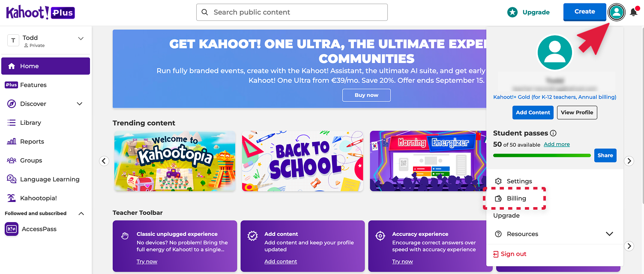Screen dimensions: 644x274
Task: Open the notifications bell icon
Action: coord(634,12)
